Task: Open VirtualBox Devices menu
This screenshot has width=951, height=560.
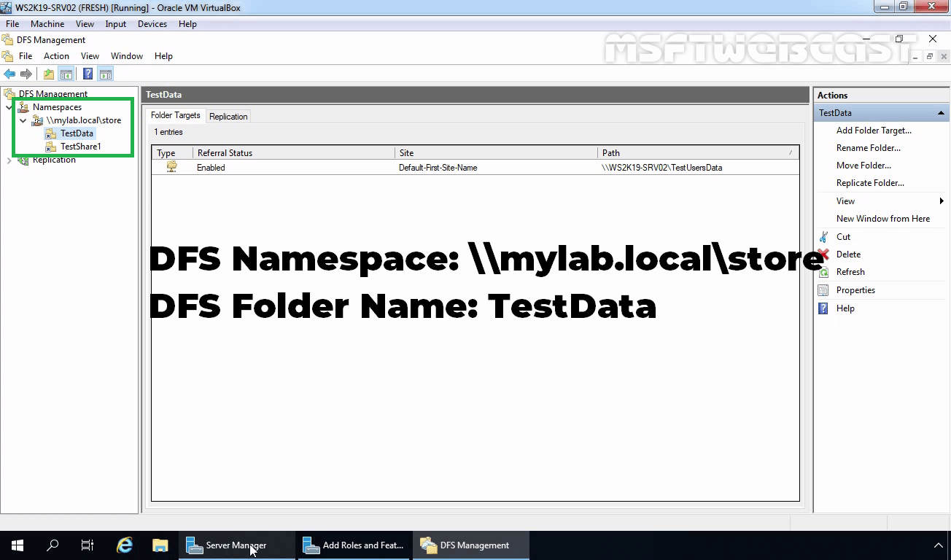Action: tap(152, 24)
